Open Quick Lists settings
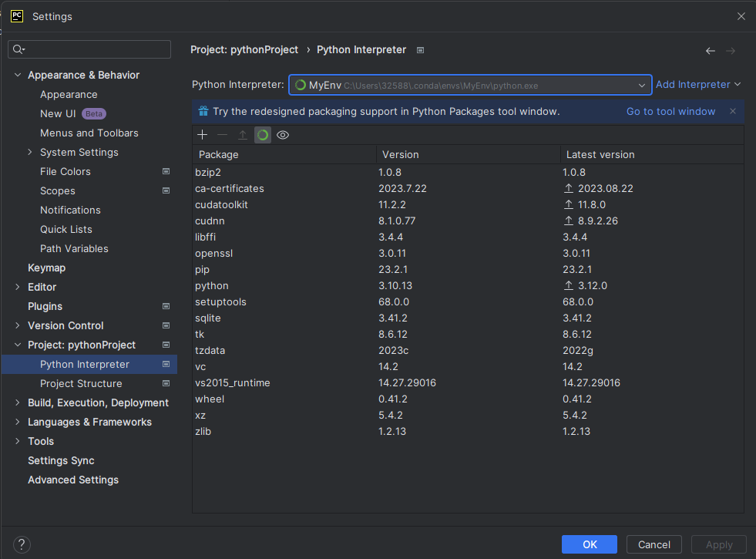The image size is (756, 559). [x=66, y=230]
